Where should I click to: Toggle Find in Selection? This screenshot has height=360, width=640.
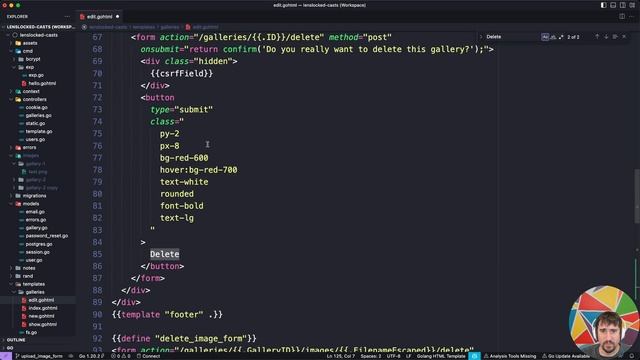[615, 37]
